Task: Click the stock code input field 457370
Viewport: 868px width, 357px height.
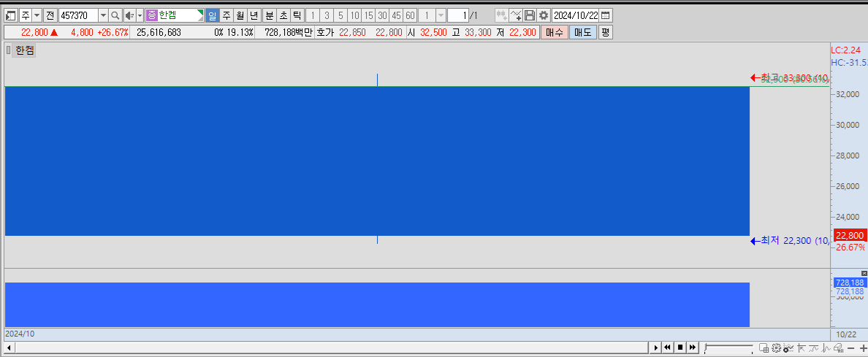Action: click(x=79, y=15)
